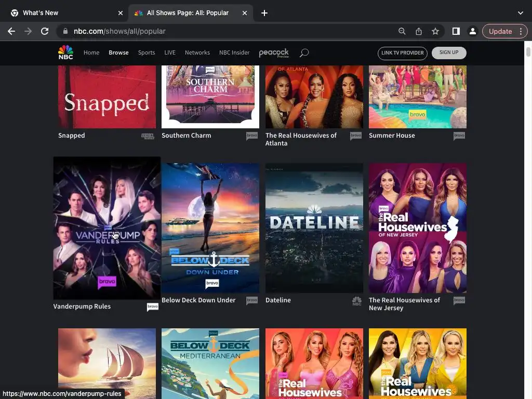
Task: Go to Home in NBC navigation
Action: tap(91, 52)
